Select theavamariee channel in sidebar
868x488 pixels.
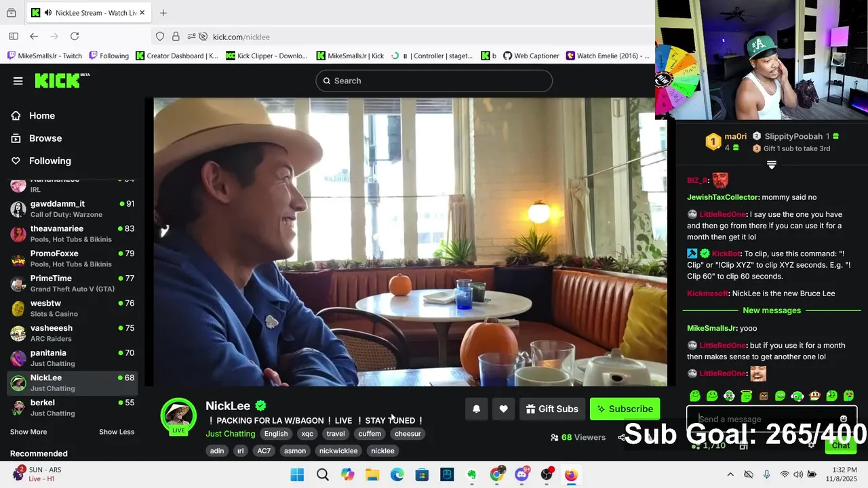[x=73, y=234]
